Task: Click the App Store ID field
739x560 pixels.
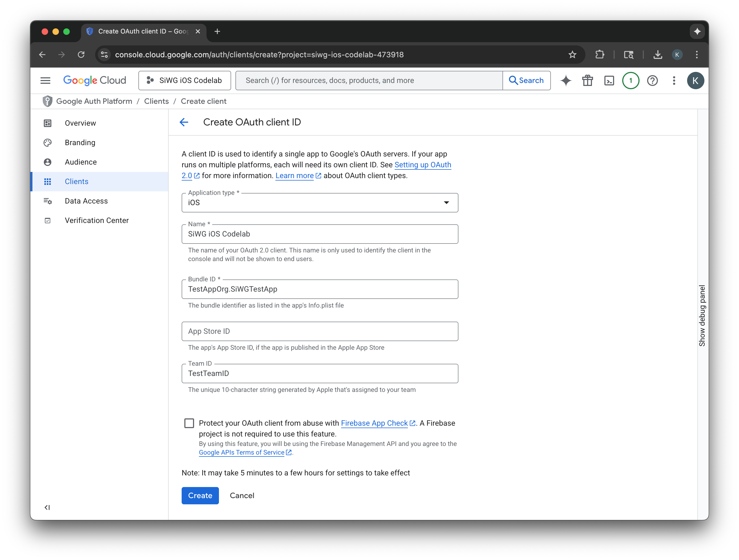Action: [319, 331]
